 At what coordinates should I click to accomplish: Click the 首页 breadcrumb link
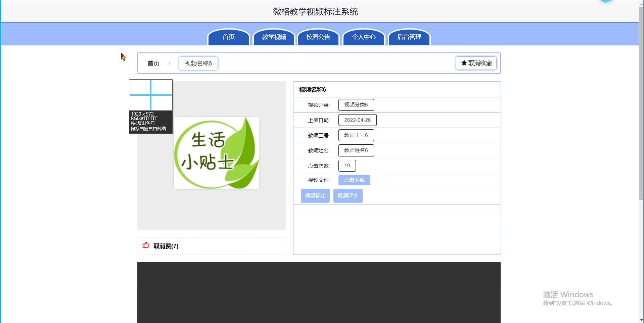(153, 63)
